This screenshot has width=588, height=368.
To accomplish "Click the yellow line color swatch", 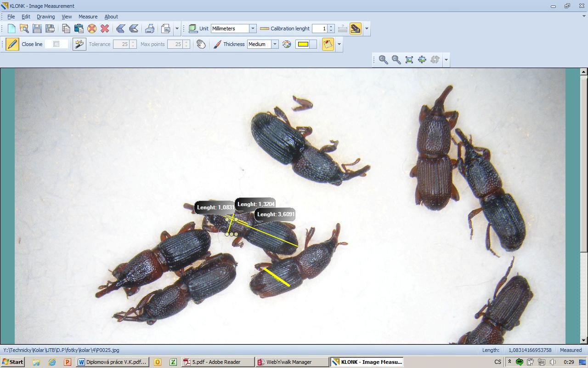I will (x=303, y=44).
